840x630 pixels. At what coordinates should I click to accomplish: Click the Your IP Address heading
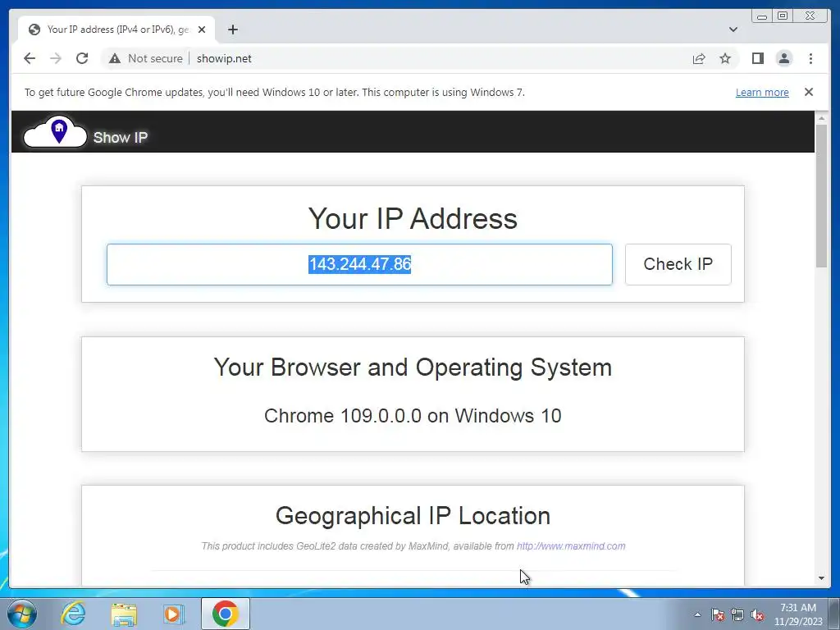[413, 218]
